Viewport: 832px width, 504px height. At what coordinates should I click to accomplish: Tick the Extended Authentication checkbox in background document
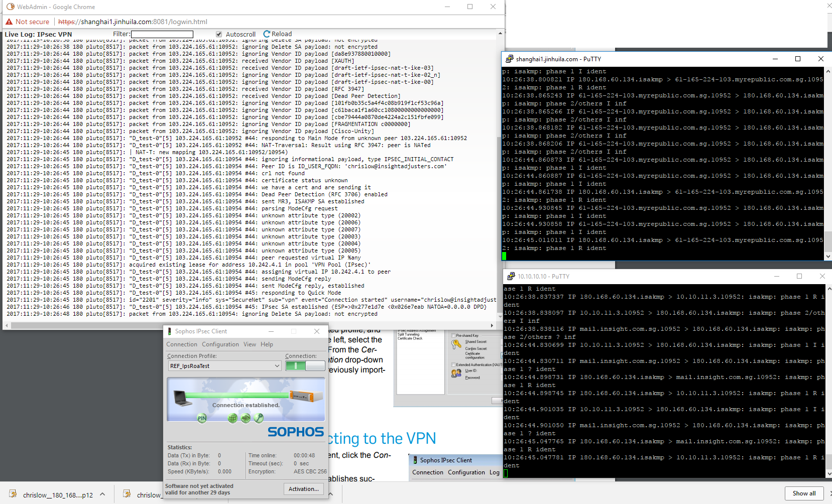click(x=453, y=365)
